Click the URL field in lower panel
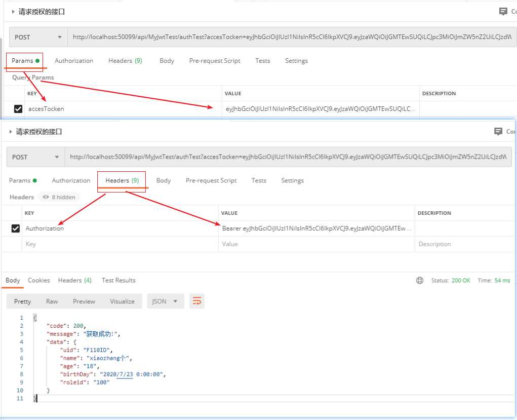 (289, 157)
